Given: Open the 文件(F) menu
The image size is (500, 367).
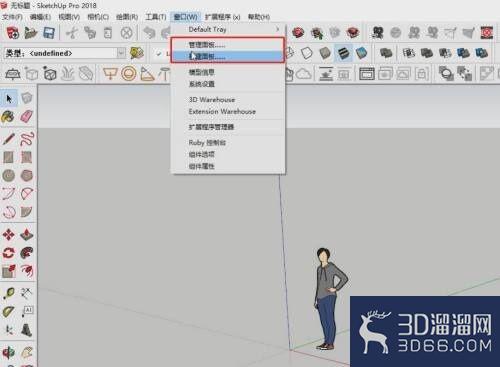Looking at the screenshot, I should click(x=12, y=17).
